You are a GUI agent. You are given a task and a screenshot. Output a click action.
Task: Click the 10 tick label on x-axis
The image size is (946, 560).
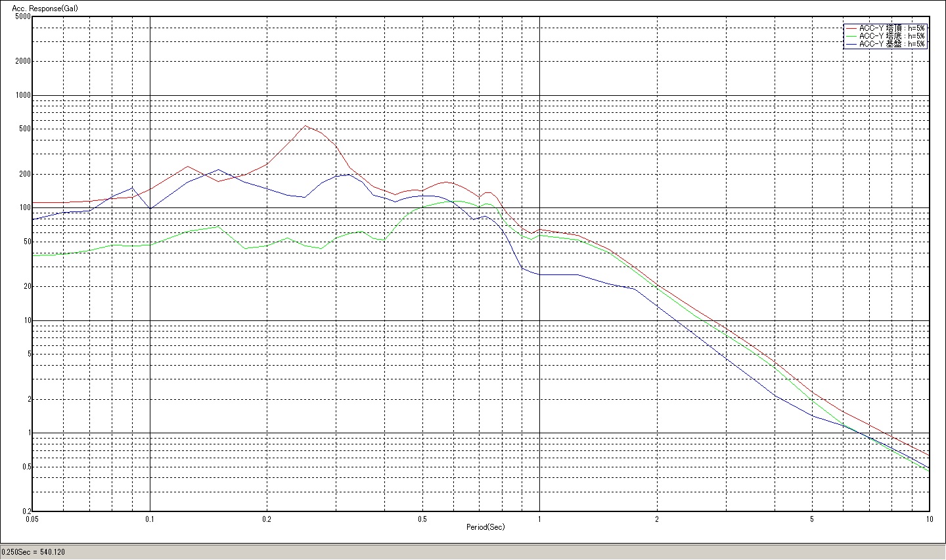click(929, 519)
